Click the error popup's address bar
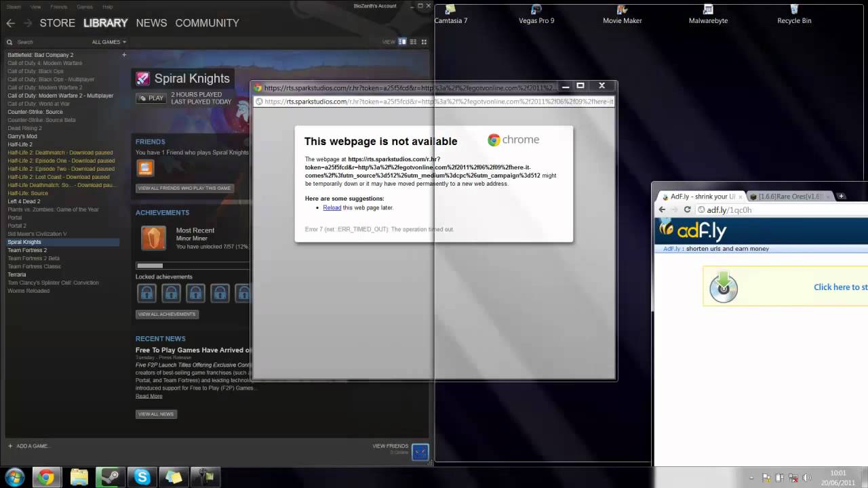The height and width of the screenshot is (488, 868). tap(434, 102)
